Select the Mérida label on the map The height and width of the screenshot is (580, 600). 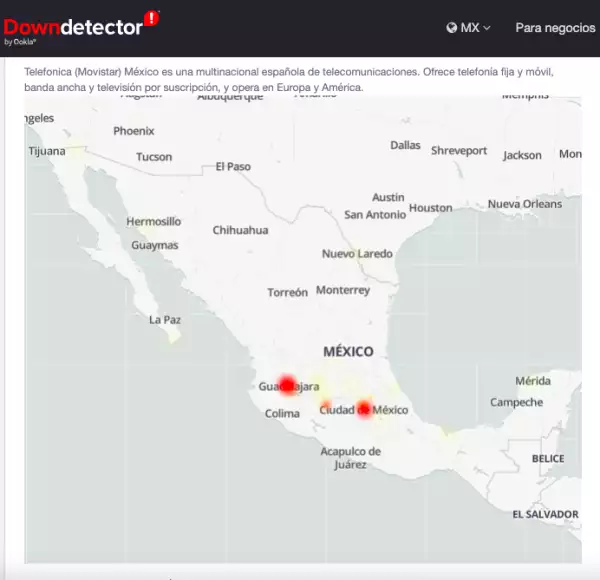coord(532,381)
